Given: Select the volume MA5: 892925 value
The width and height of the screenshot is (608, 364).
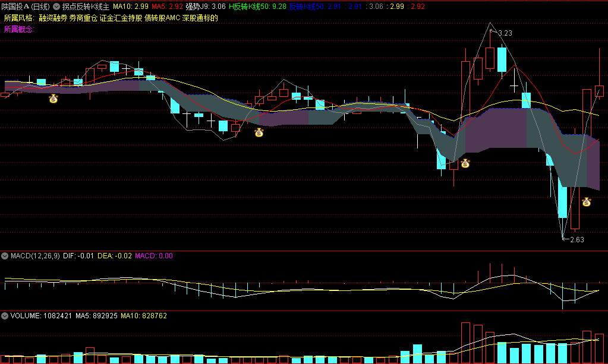Looking at the screenshot, I should pos(96,316).
